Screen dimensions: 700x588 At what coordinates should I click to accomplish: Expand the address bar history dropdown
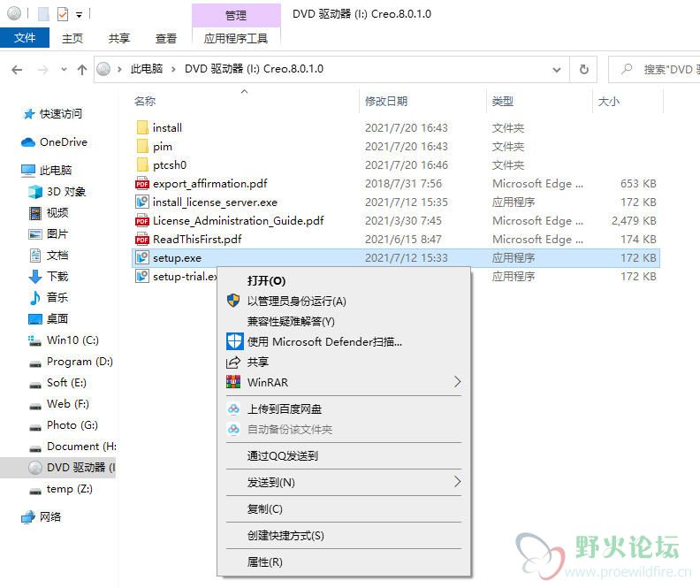[x=557, y=70]
